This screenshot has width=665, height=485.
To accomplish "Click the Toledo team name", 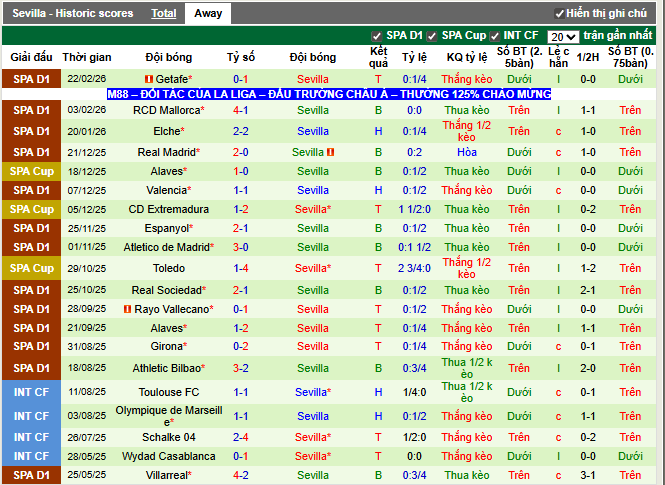I will tap(169, 268).
